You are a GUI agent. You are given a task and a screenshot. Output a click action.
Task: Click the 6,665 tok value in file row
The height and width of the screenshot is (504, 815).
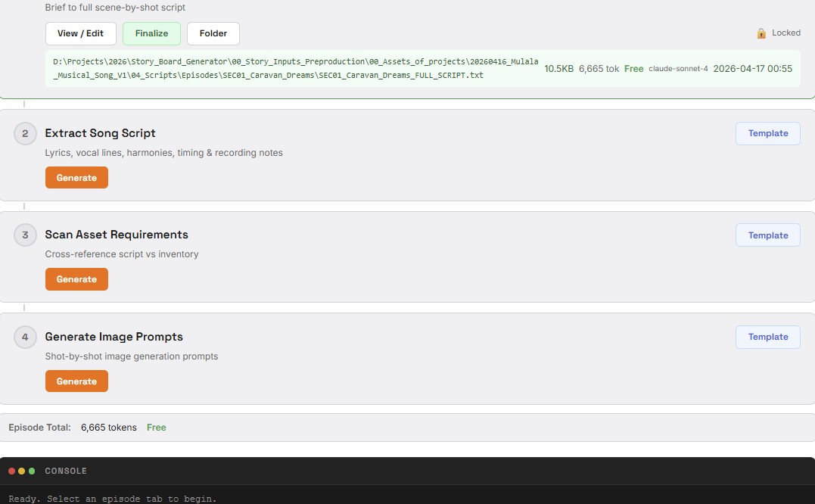[599, 69]
